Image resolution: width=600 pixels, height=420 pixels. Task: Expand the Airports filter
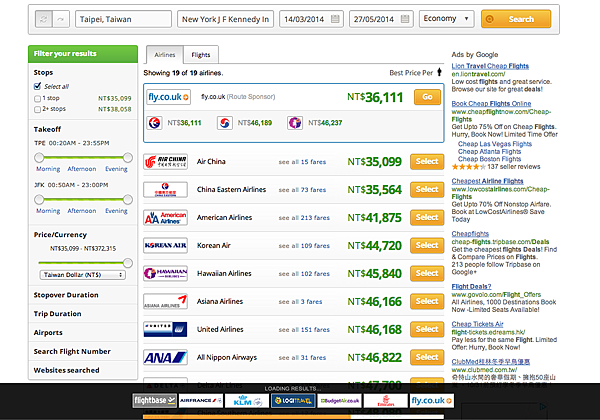pos(83,332)
